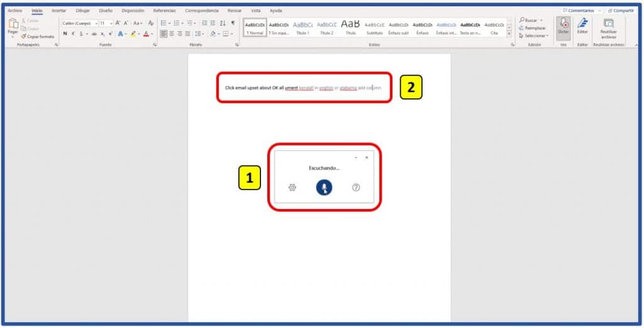Open the Fuente dialog launcher
The image size is (644, 328).
155,45
